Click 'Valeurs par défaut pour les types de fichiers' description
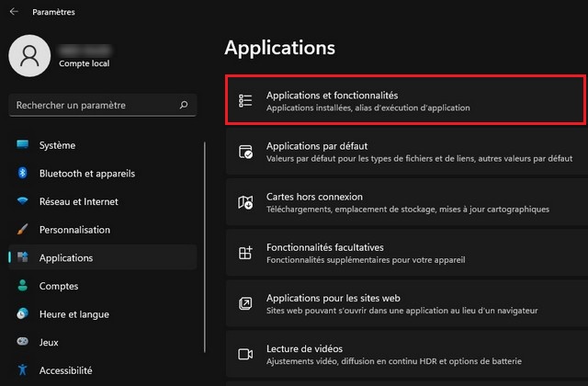Viewport: 588px width, 386px height. tap(420, 158)
